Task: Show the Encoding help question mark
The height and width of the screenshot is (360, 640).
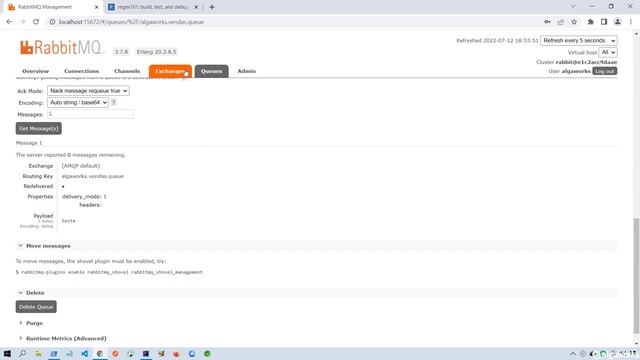Action: [114, 102]
